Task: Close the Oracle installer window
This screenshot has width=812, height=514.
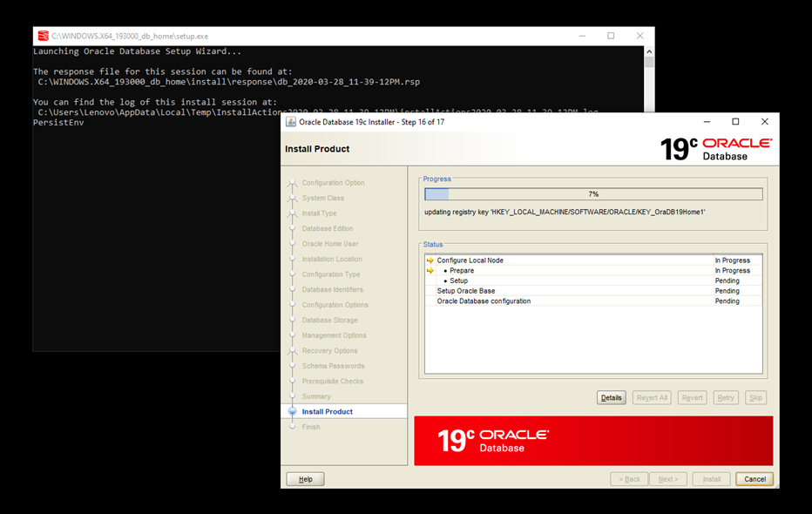Action: click(764, 122)
